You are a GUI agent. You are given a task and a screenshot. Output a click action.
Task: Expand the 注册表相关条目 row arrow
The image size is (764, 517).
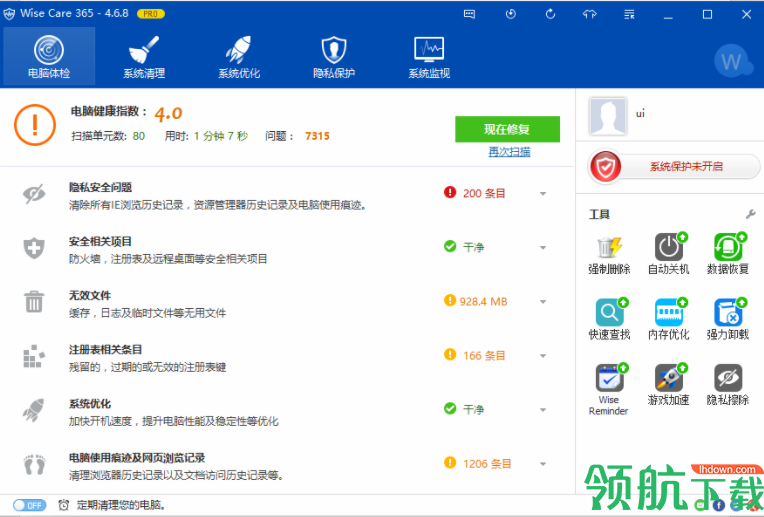point(543,356)
